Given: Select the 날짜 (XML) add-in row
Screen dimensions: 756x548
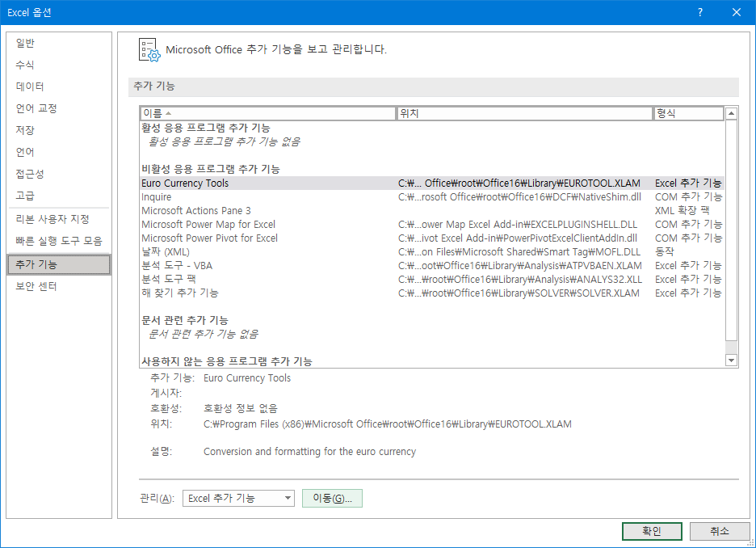Looking at the screenshot, I should (x=432, y=252).
